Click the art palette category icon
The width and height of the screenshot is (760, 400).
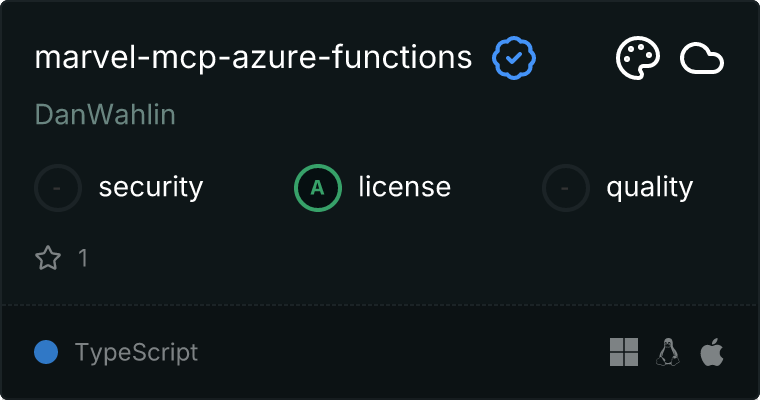tap(637, 59)
